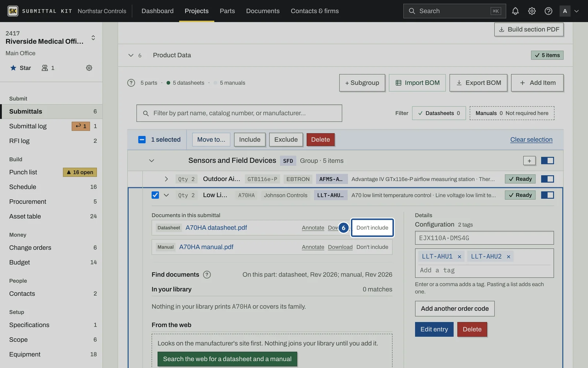The image size is (588, 368).
Task: Open Contacts & firms tab
Action: [315, 11]
